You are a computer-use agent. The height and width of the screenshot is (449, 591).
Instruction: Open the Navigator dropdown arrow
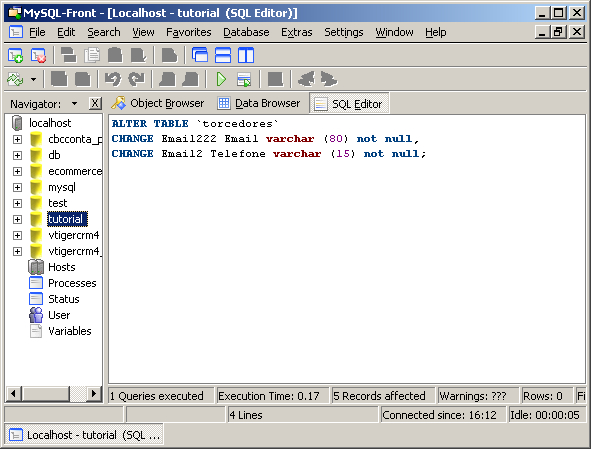pos(74,103)
